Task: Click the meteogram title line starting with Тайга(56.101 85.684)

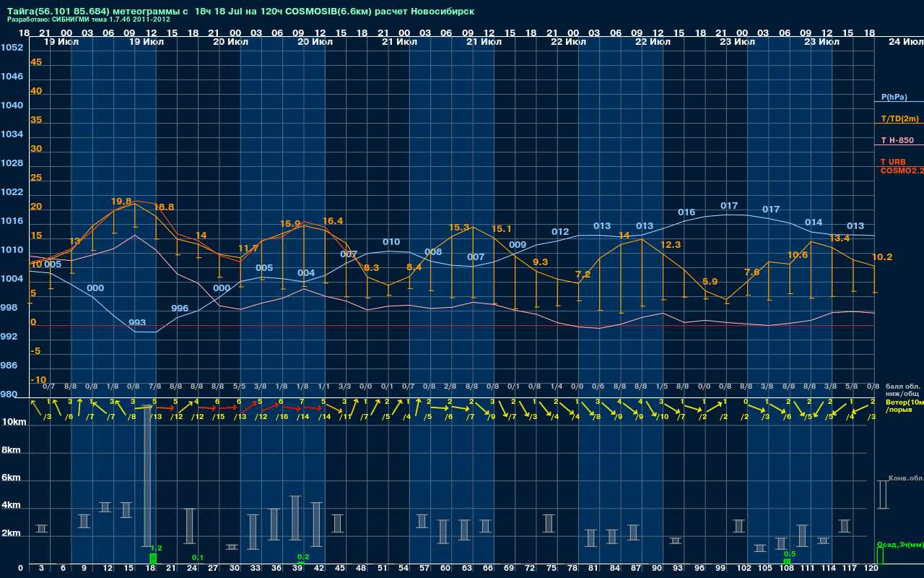Action: pyautogui.click(x=240, y=12)
